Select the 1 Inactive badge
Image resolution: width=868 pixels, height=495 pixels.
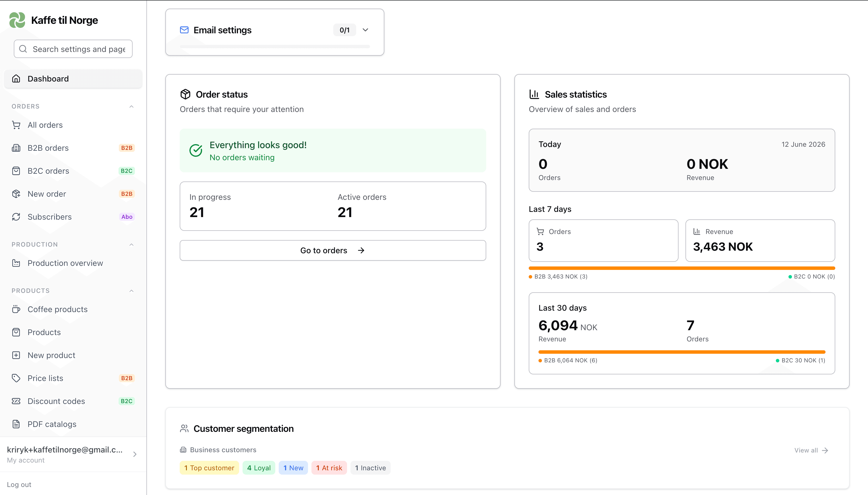coord(371,468)
